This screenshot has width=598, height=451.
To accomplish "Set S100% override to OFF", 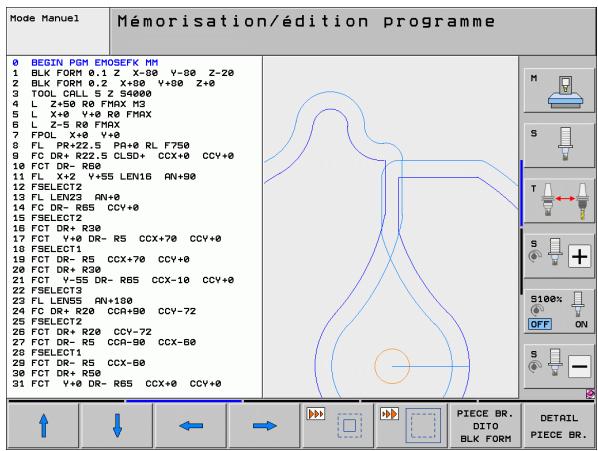I will 540,324.
